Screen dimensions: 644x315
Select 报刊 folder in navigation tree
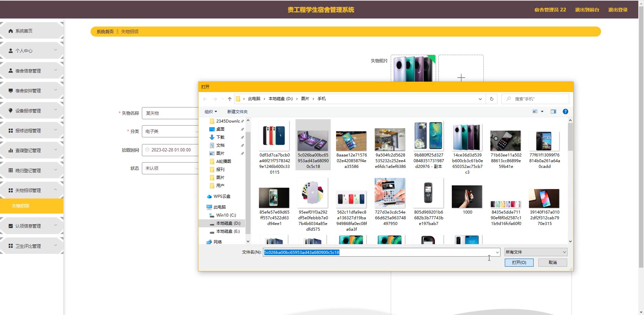(220, 169)
